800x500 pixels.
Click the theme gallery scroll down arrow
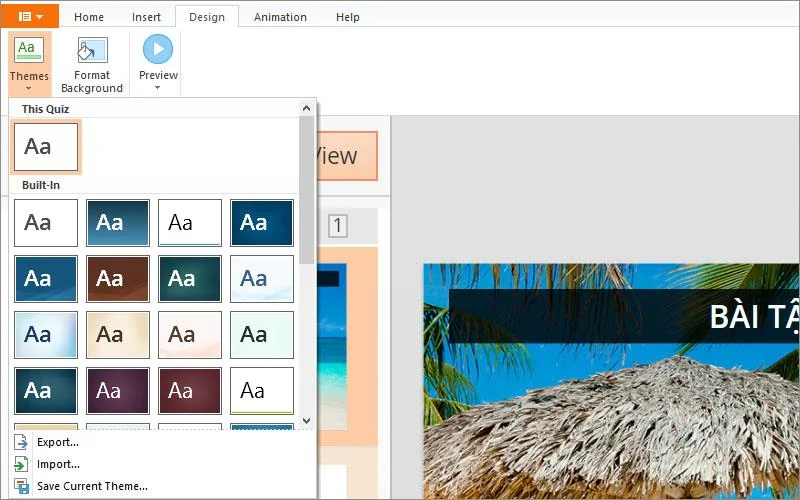[306, 421]
